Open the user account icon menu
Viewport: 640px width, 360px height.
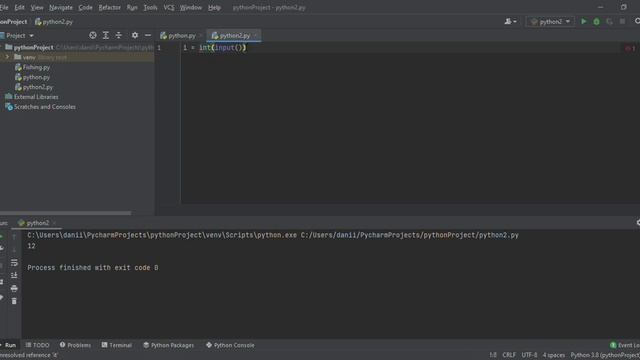(x=510, y=21)
